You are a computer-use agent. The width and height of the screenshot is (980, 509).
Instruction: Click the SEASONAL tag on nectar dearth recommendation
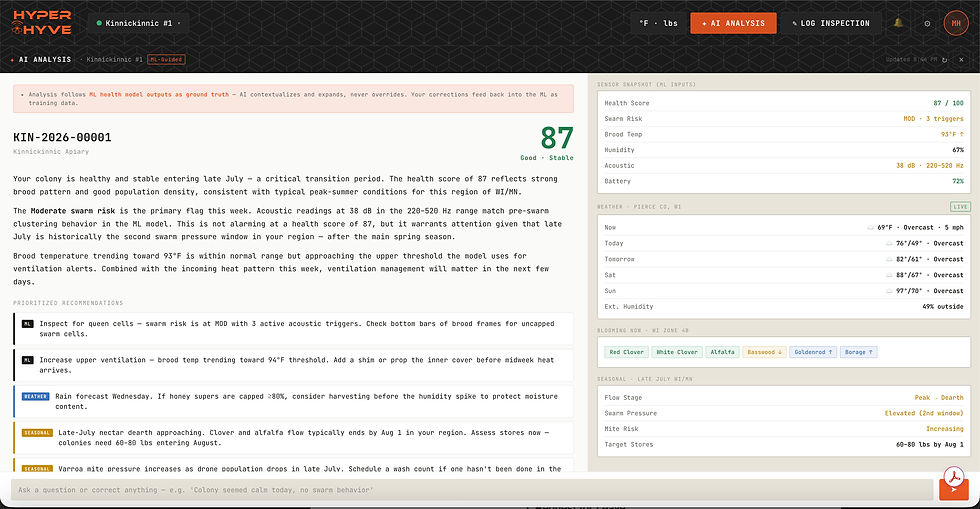[x=37, y=433]
